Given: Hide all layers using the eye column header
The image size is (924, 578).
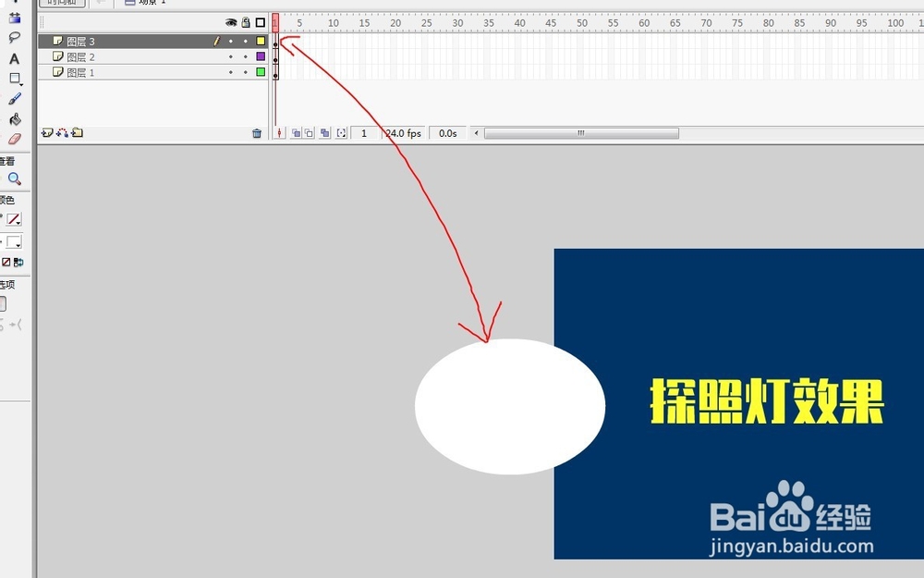Looking at the screenshot, I should (231, 22).
